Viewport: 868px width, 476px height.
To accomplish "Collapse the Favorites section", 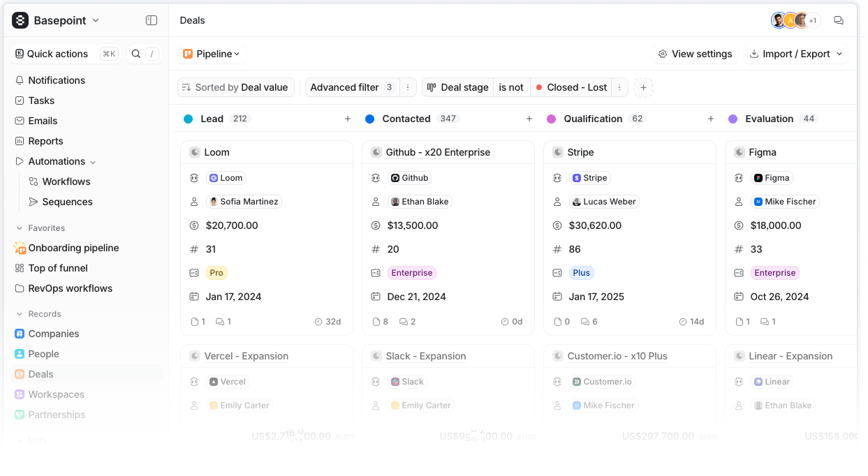I will [x=19, y=228].
